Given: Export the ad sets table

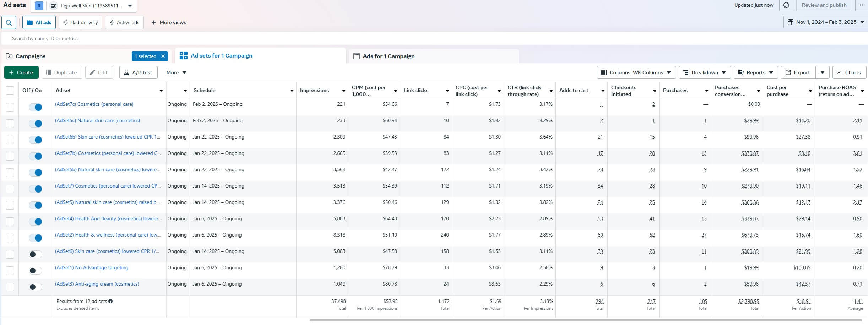Looking at the screenshot, I should tap(798, 72).
